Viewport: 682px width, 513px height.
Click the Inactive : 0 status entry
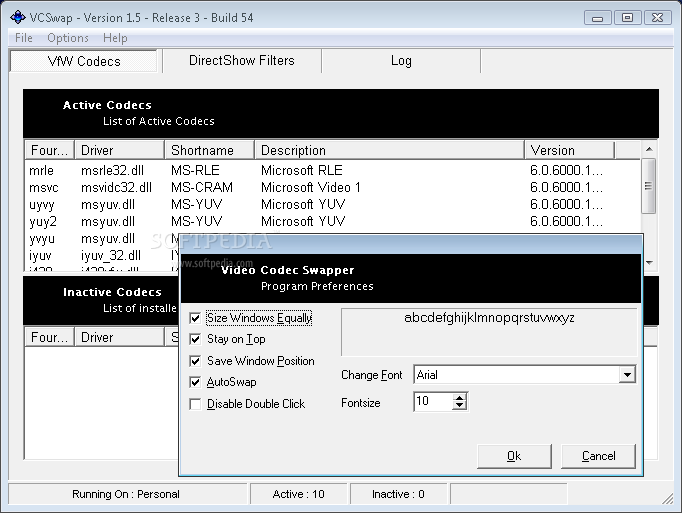[x=398, y=494]
